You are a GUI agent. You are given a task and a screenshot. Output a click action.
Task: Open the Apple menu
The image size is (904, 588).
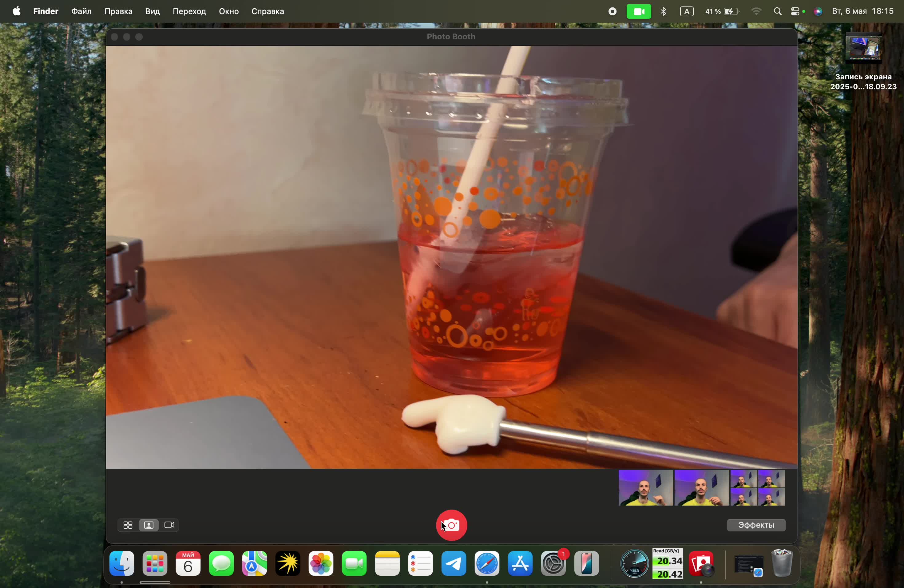pos(16,11)
